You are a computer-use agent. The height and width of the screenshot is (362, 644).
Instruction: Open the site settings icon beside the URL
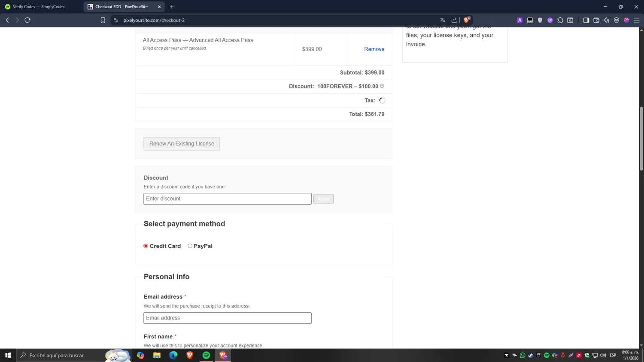click(116, 20)
